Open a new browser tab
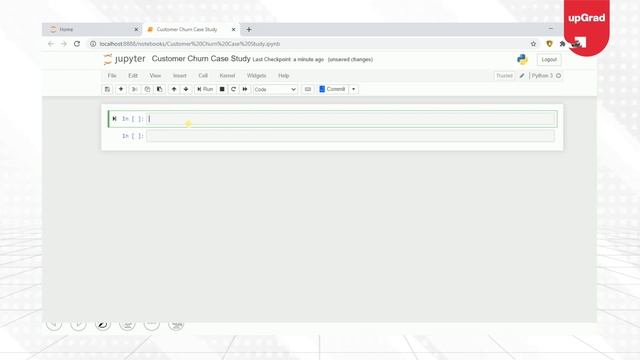The image size is (640, 360). (x=249, y=29)
